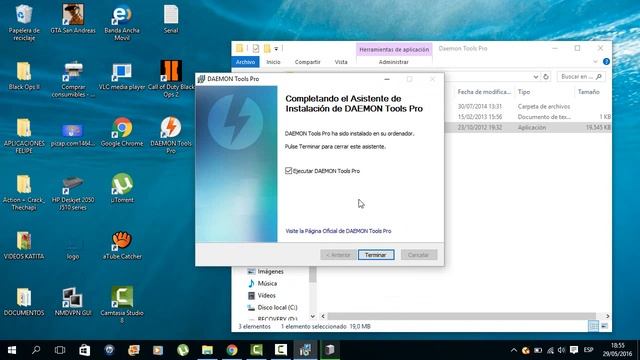Select the Call of Duty Black Ops 2 icon
Viewport: 640px width, 360px height.
171,79
